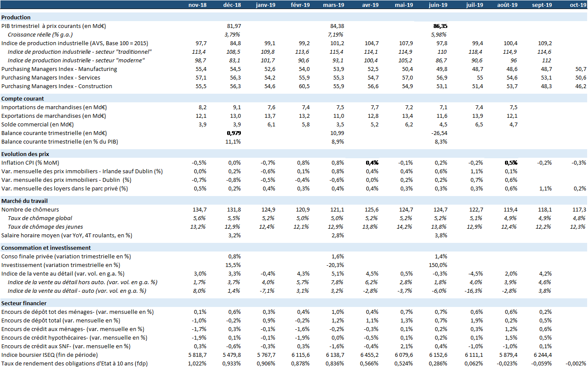Select the prix immobiliers Dublin row label
The width and height of the screenshot is (588, 368).
[x=66, y=180]
